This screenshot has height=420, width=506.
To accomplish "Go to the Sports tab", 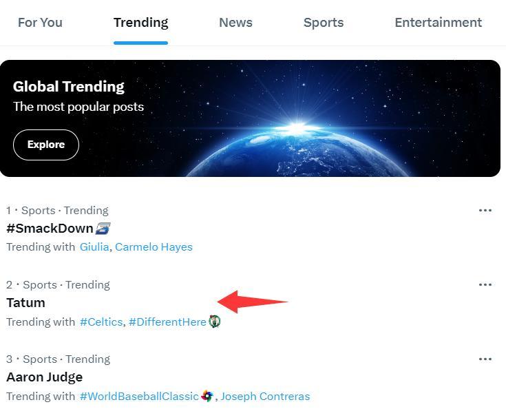I will (324, 23).
